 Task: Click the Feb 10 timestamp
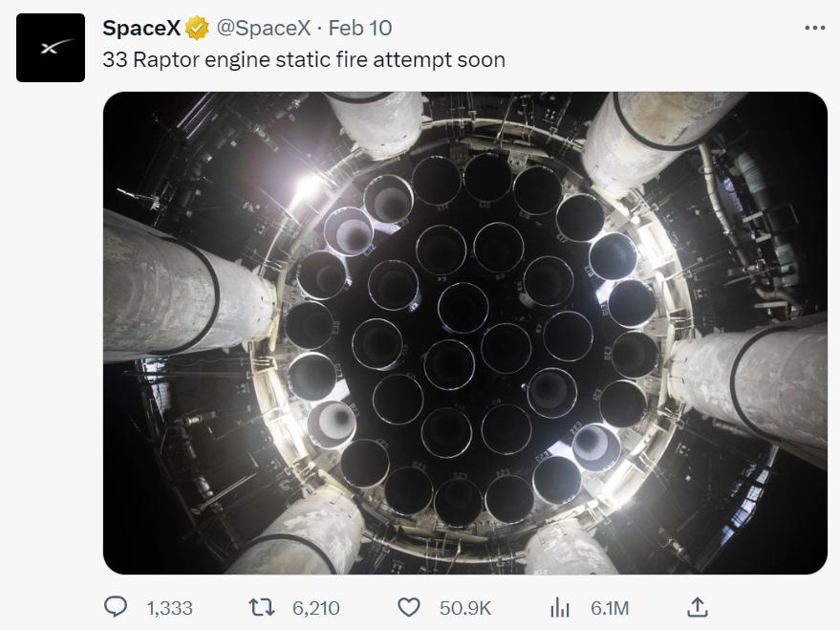pyautogui.click(x=360, y=29)
